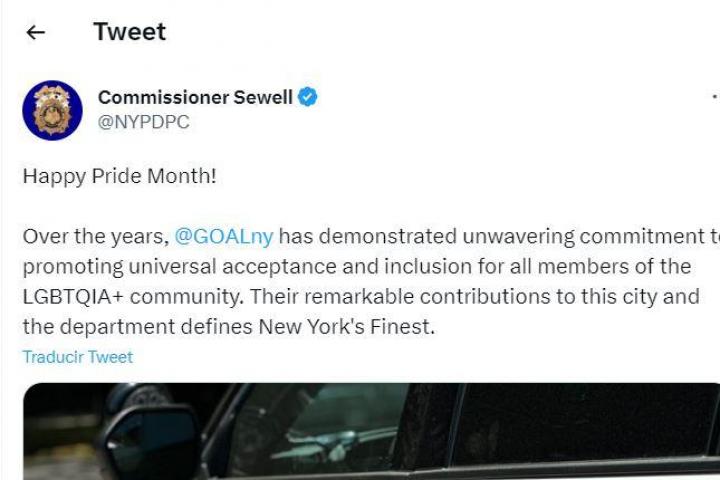720x480 pixels.
Task: Click the phrase "promoting universal acceptance"
Action: 160,267
